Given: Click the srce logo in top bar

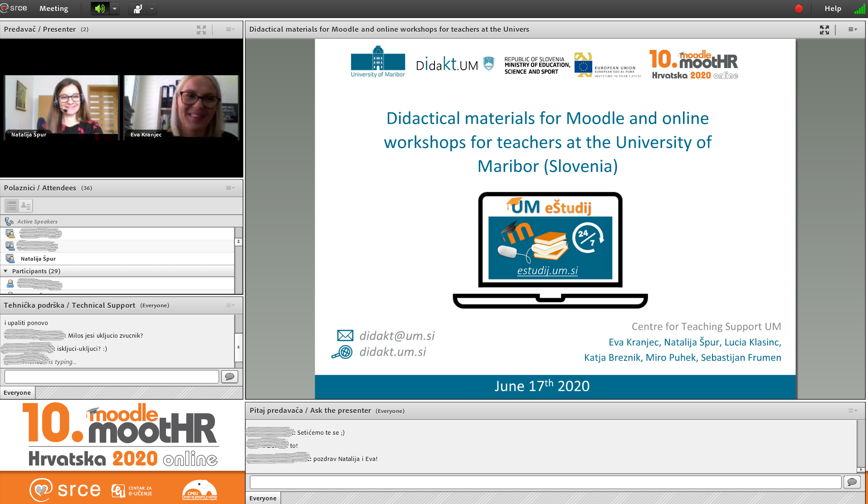Looking at the screenshot, I should click(14, 8).
